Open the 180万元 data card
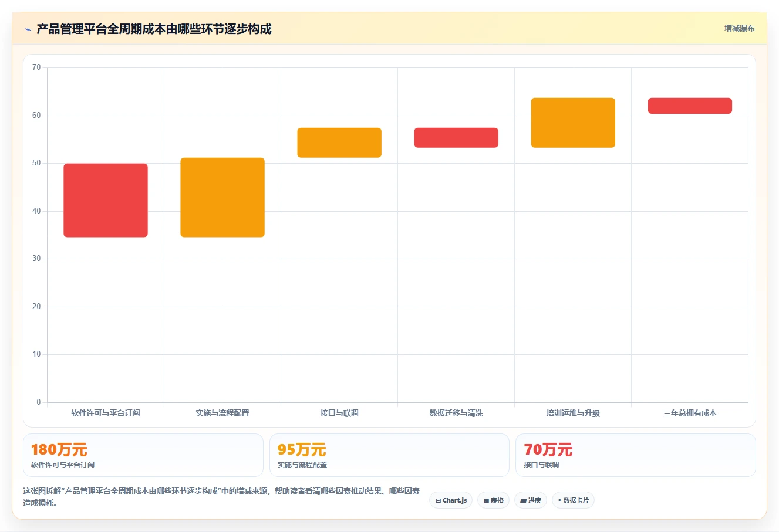 (143, 455)
